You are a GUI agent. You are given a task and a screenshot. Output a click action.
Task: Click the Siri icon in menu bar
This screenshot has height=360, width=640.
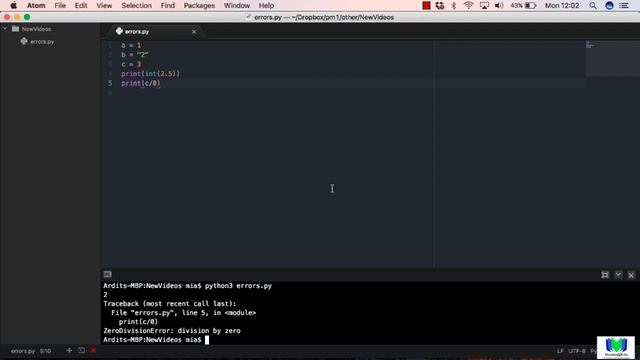609,5
